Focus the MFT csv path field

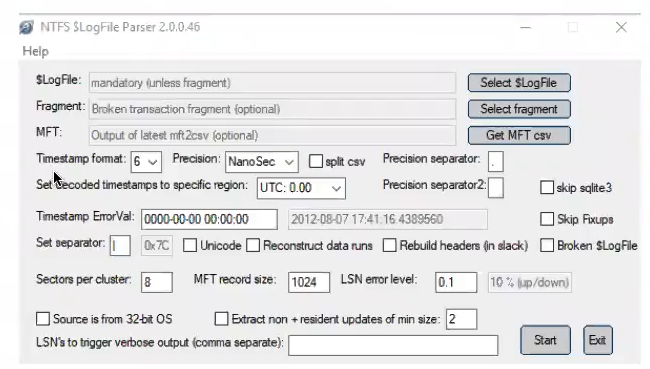(272, 136)
